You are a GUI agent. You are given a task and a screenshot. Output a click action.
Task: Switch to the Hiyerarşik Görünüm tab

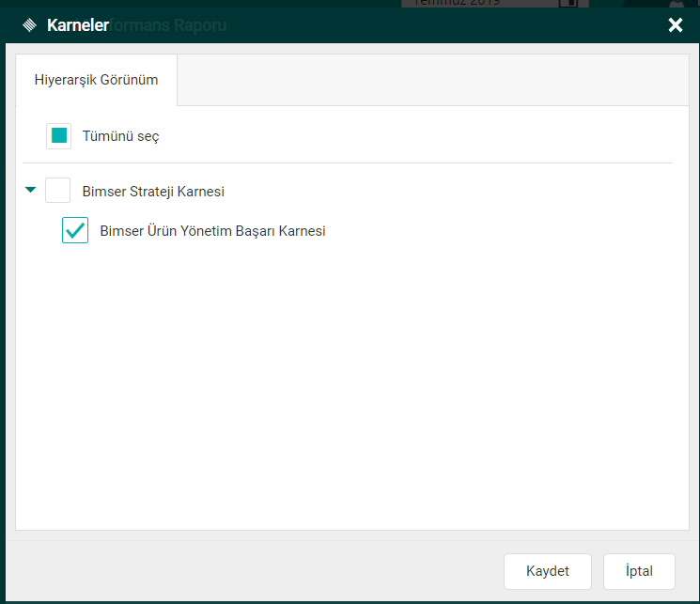97,80
